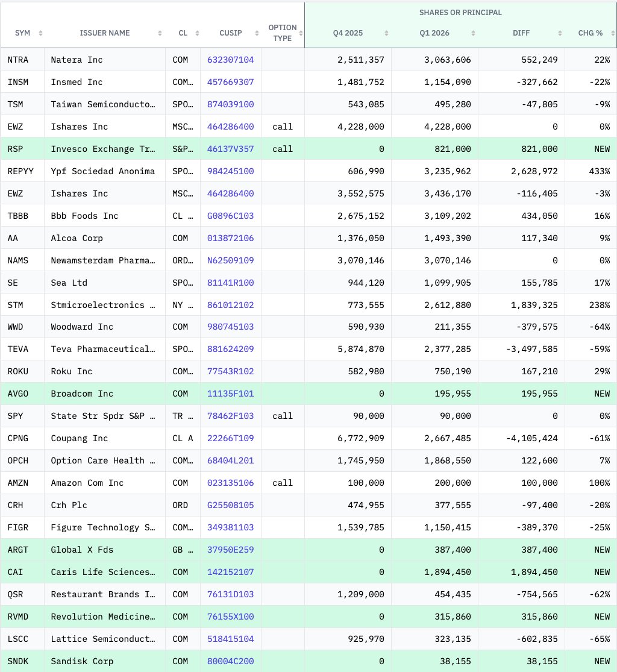
Task: Click the RSP row NEW badge
Action: pos(602,149)
